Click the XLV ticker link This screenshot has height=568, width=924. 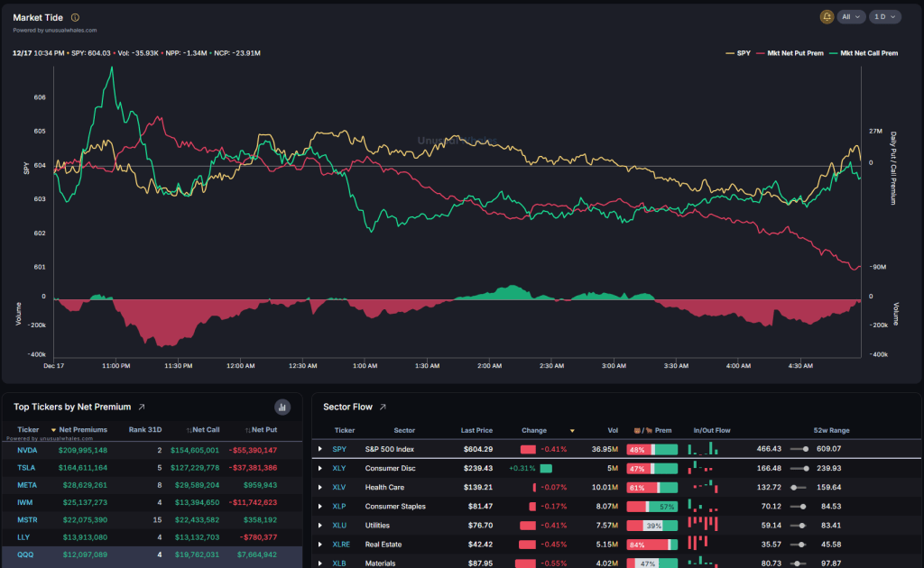339,488
